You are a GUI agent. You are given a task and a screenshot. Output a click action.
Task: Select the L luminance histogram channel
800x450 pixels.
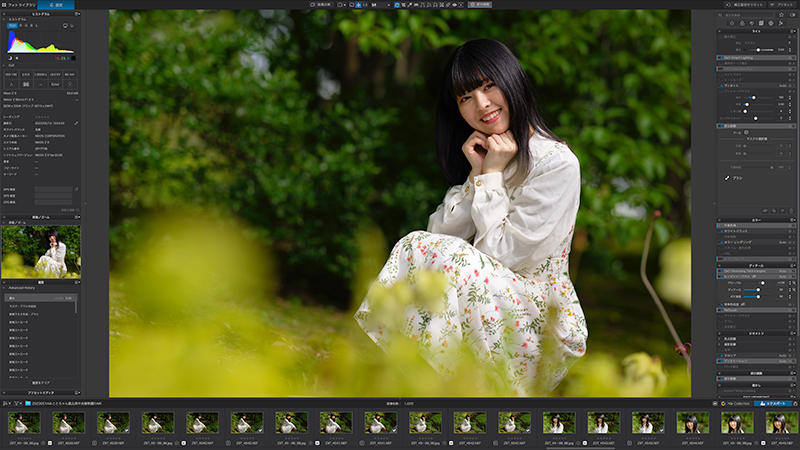pyautogui.click(x=36, y=25)
